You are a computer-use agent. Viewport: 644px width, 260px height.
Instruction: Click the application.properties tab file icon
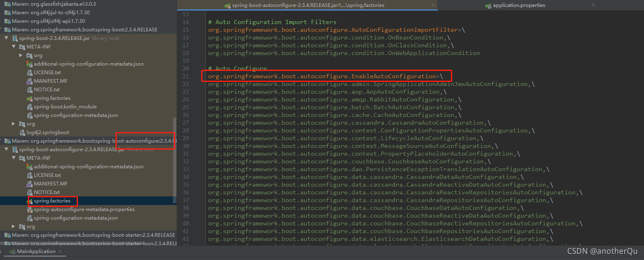pos(488,5)
